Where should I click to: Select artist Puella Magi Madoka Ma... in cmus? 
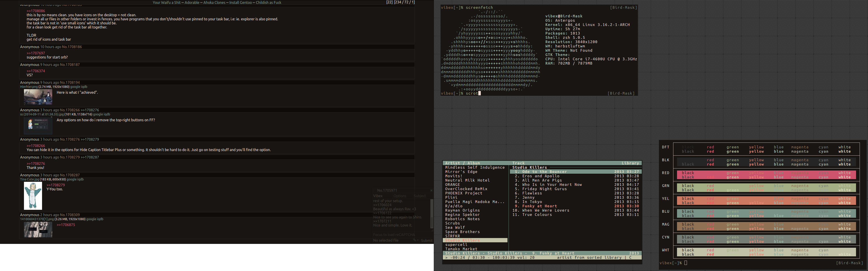[475, 202]
